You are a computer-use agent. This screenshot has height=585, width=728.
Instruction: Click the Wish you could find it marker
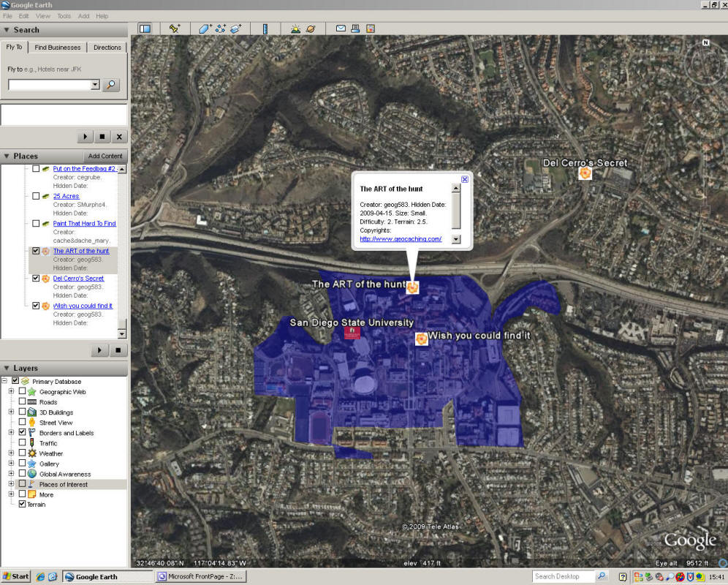(x=421, y=339)
